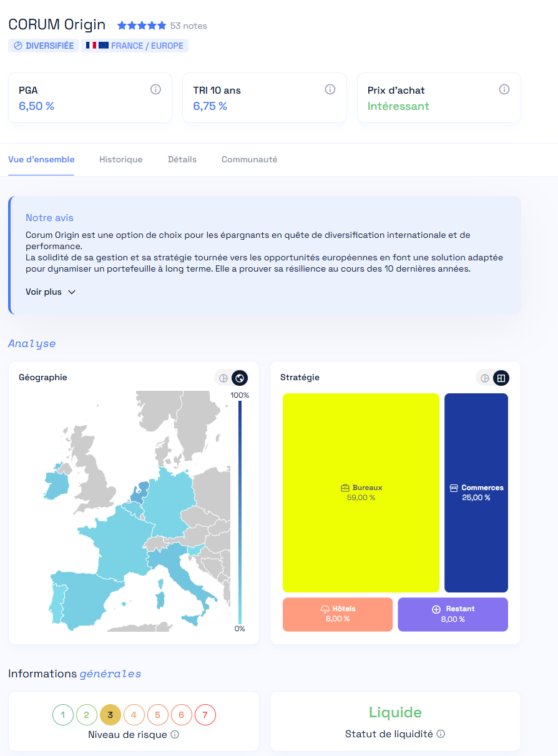The width and height of the screenshot is (558, 756).
Task: Switch Géographie to globe map view
Action: point(240,378)
